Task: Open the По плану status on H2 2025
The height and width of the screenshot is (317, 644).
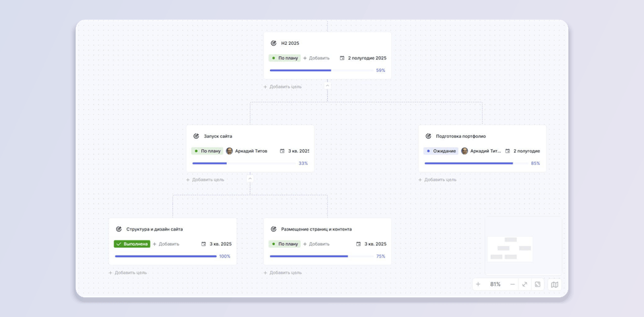Action: coord(284,58)
